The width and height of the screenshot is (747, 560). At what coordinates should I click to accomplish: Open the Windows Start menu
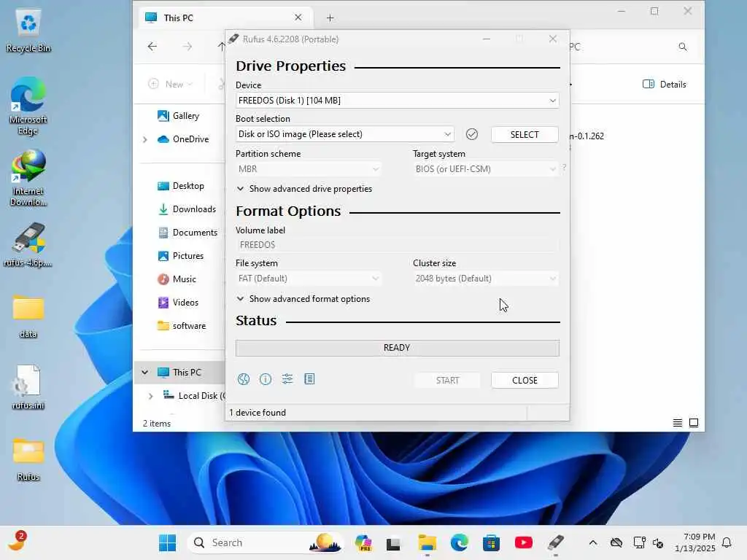(x=167, y=542)
